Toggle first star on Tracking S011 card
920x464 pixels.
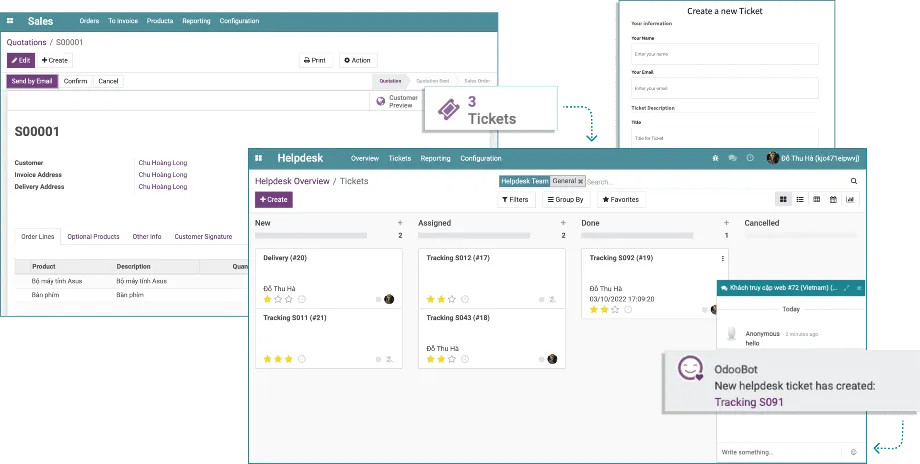[x=268, y=359]
